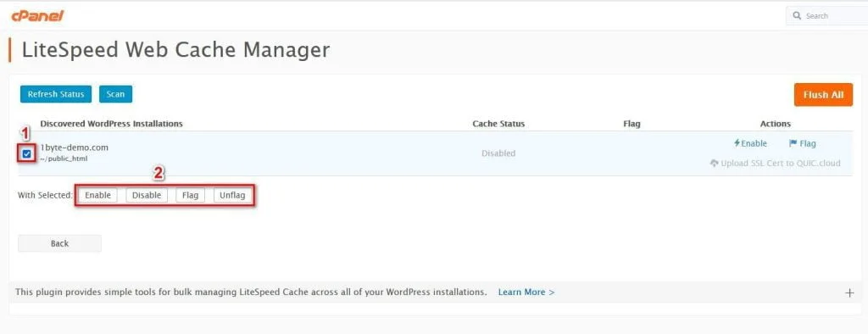Focus the Search input field
Screen dimensions: 868x334
tap(827, 15)
